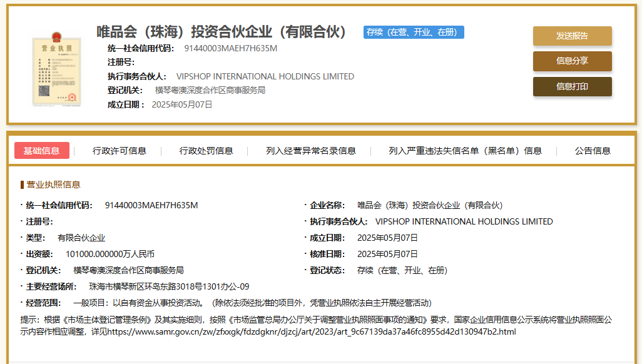The height and width of the screenshot is (364, 642).
Task: Click the 发送报告 button
Action: (572, 36)
